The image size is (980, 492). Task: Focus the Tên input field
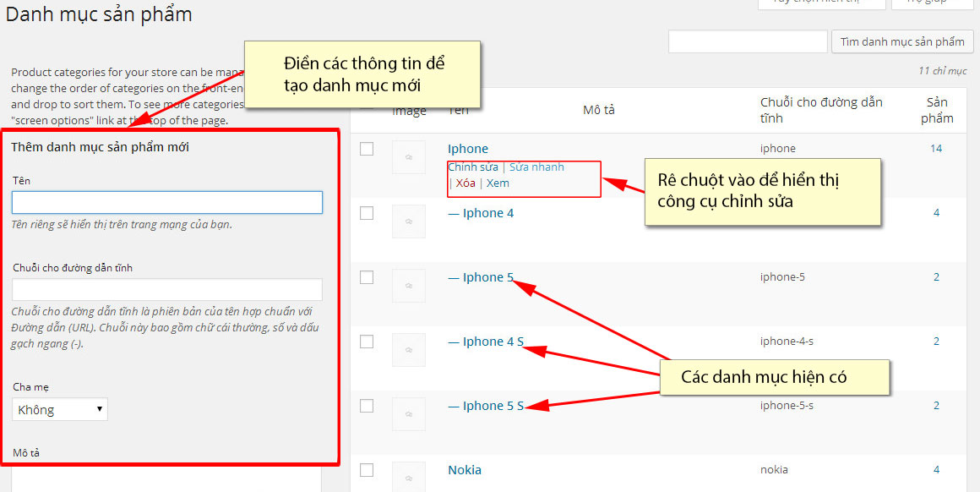click(167, 203)
